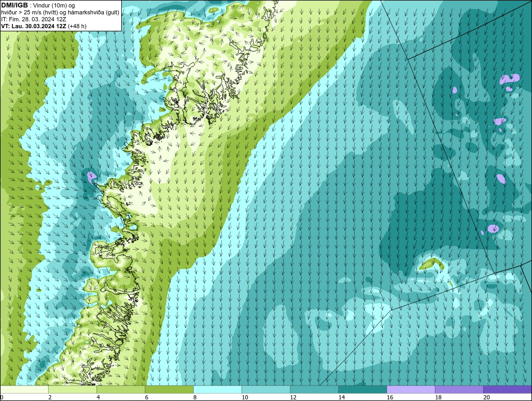This screenshot has height=401, width=532.
Task: Click the 'hviður > 25 m/s (hvítt)' line
Action: coord(60,13)
